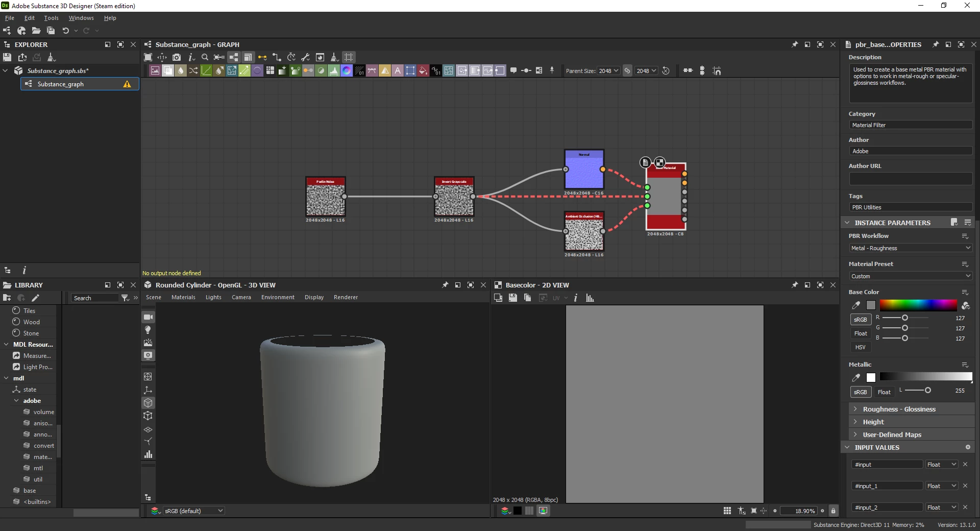The width and height of the screenshot is (980, 531).
Task: Toggle node link display mode highlighted button
Action: (234, 57)
